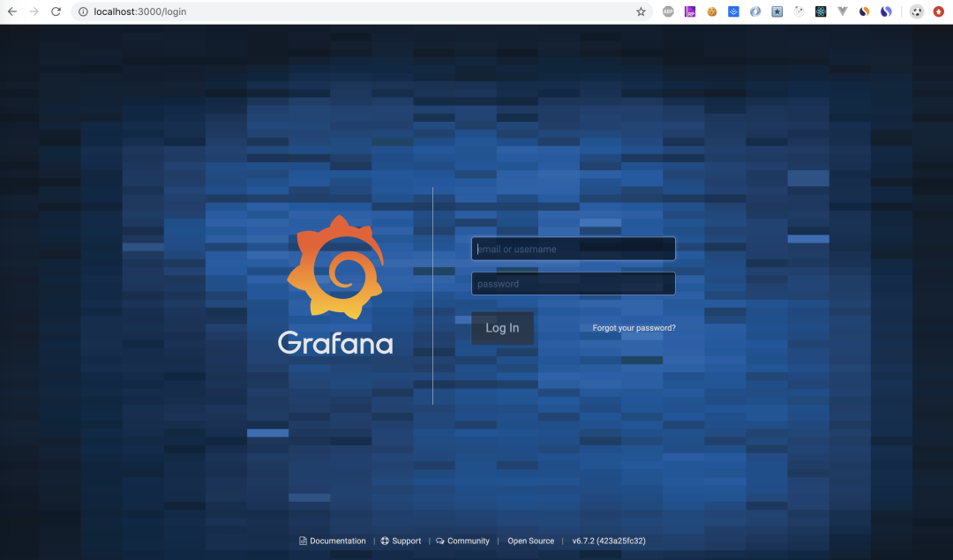Click the v6.7.2 (423a25fc32) version text
This screenshot has width=953, height=560.
coord(608,541)
